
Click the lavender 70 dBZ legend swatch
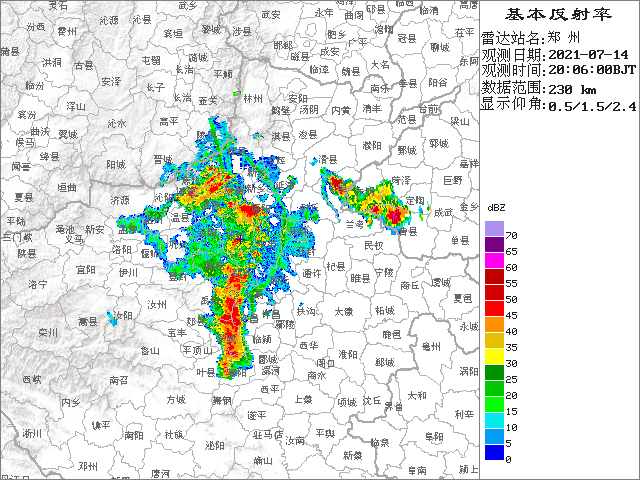pyautogui.click(x=494, y=229)
